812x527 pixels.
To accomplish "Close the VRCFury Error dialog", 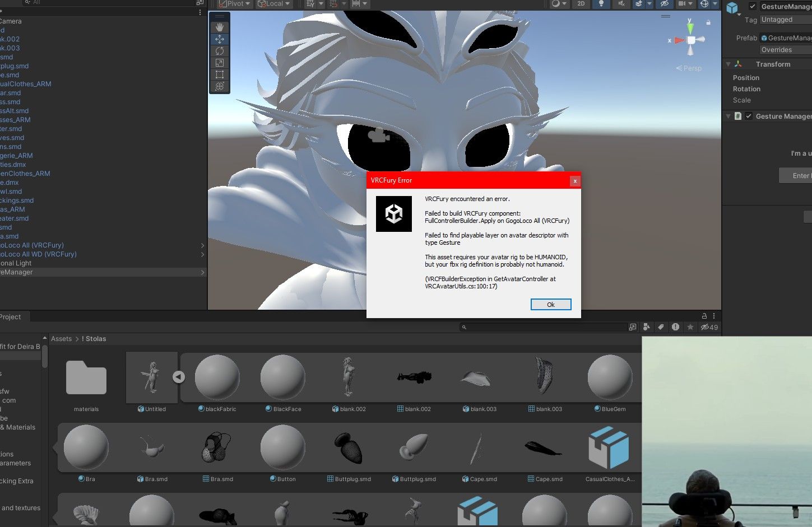I will (575, 181).
